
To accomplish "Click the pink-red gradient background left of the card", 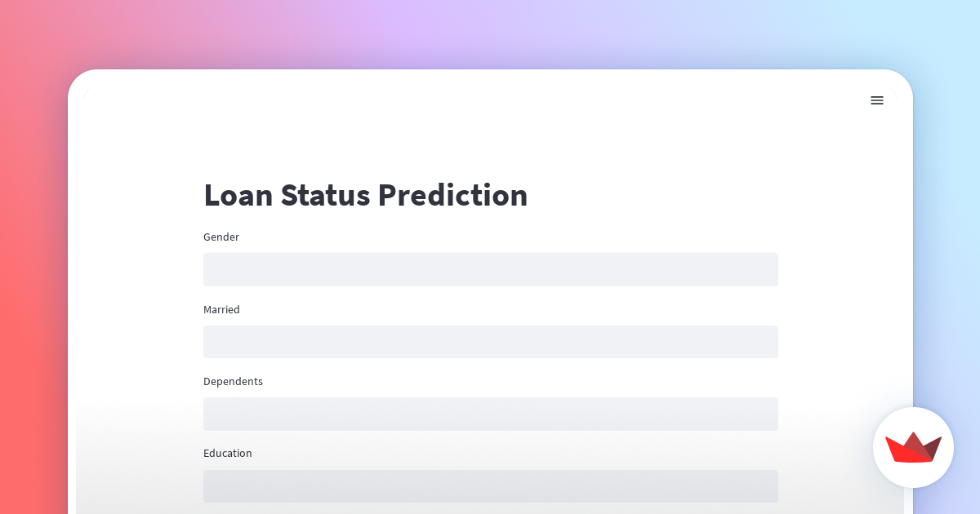I will point(33,286).
